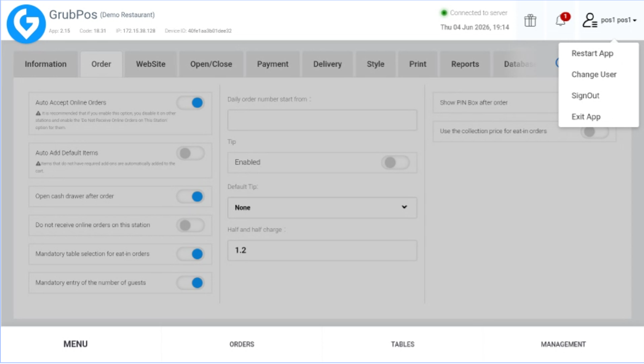Click the green connected-to-server status dot
Screen dimensions: 644x364
click(x=444, y=13)
